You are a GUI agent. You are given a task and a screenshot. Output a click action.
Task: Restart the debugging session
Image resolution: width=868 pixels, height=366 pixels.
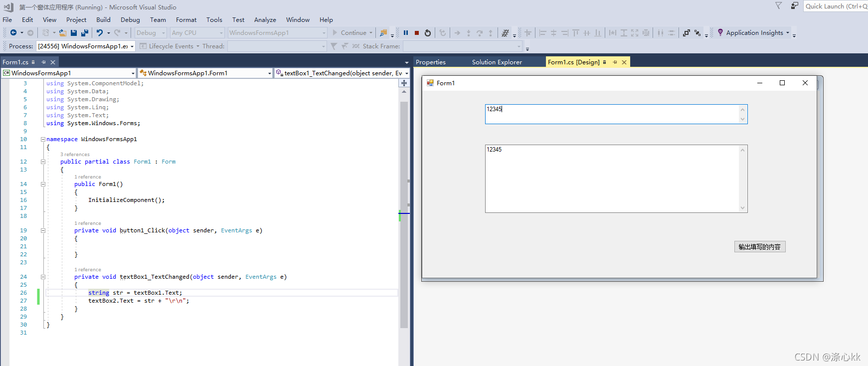coord(428,33)
